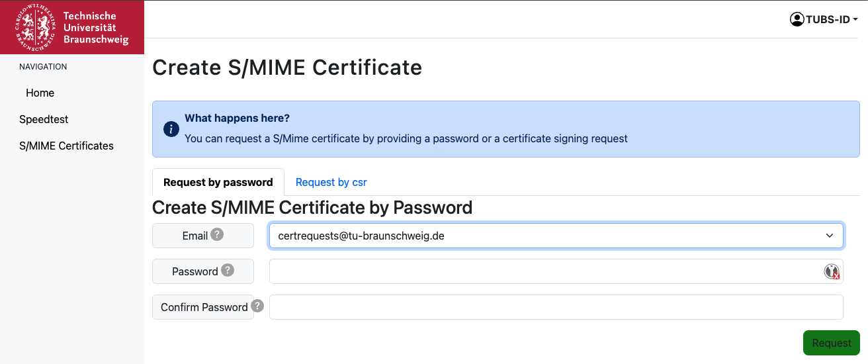The height and width of the screenshot is (364, 868).
Task: Switch to the Request by csr tab
Action: [331, 182]
